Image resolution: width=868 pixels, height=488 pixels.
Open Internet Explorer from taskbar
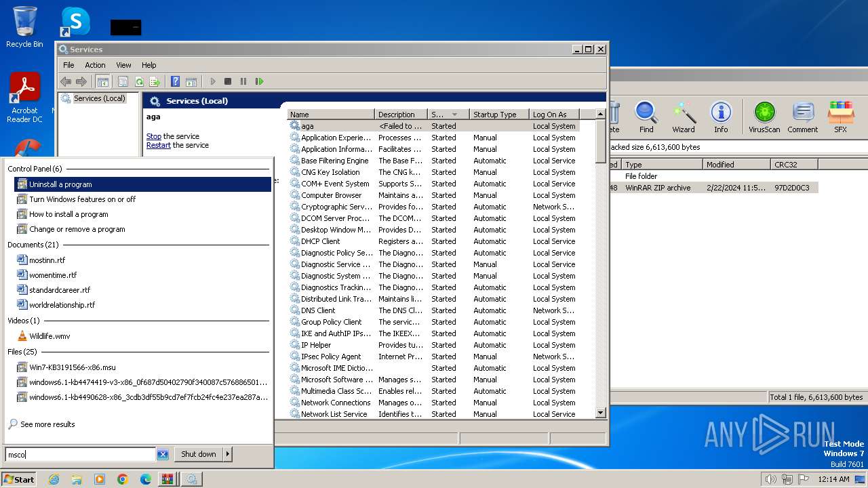(x=54, y=479)
